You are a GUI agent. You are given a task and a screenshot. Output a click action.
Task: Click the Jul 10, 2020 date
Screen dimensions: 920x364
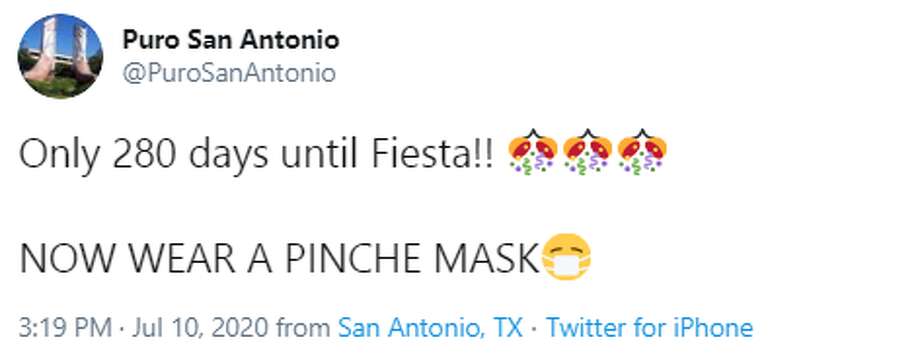[201, 327]
